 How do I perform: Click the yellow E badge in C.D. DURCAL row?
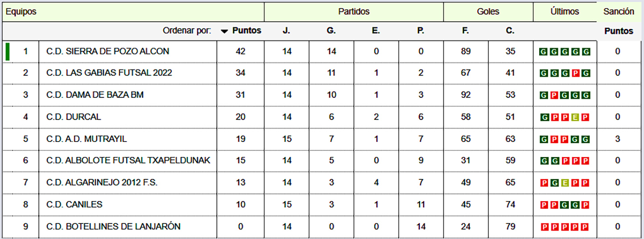pos(575,117)
